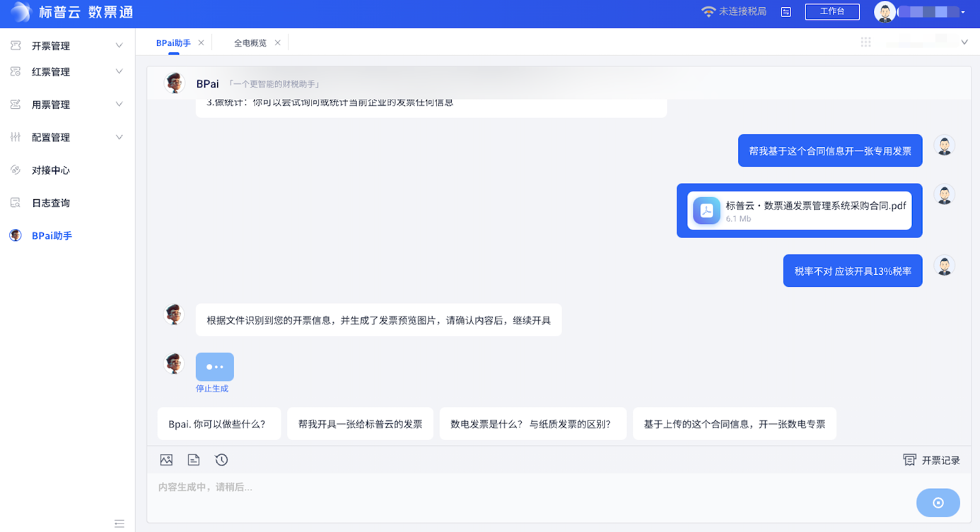Open the grid apps icon in tab bar
The width and height of the screenshot is (980, 532).
(x=865, y=42)
